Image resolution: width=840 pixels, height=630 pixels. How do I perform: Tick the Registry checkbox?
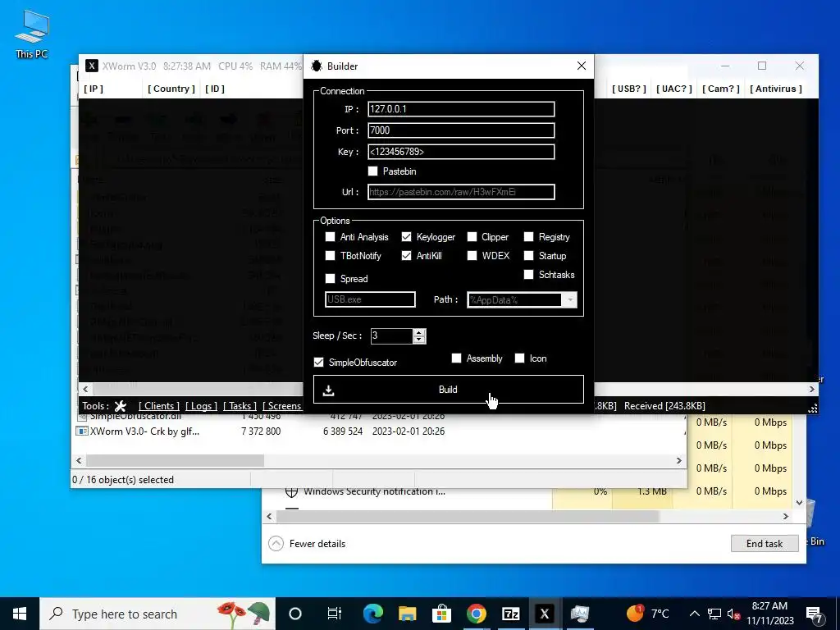[529, 237]
